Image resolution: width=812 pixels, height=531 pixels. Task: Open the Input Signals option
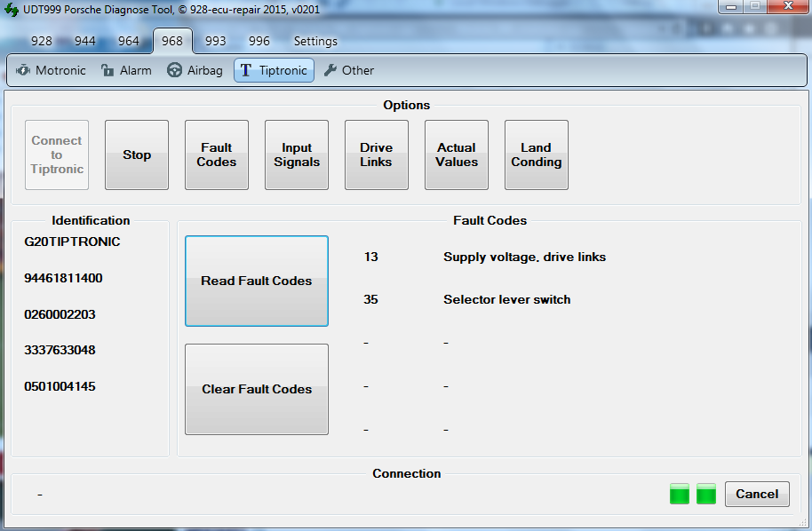pyautogui.click(x=297, y=155)
